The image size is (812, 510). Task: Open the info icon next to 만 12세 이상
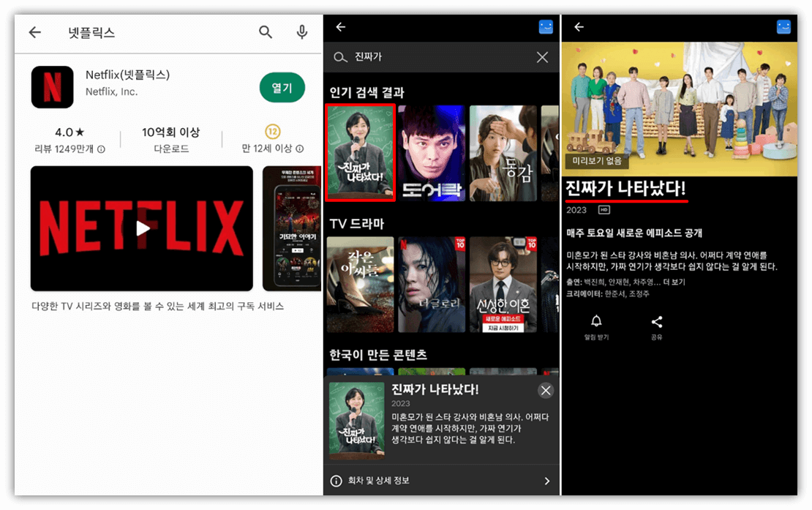coord(299,149)
